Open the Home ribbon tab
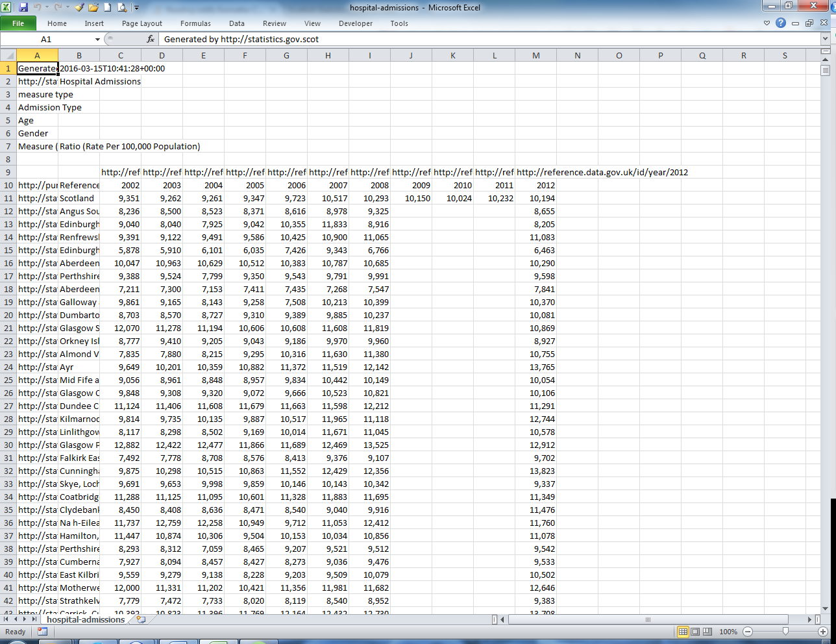This screenshot has width=836, height=644. 57,23
